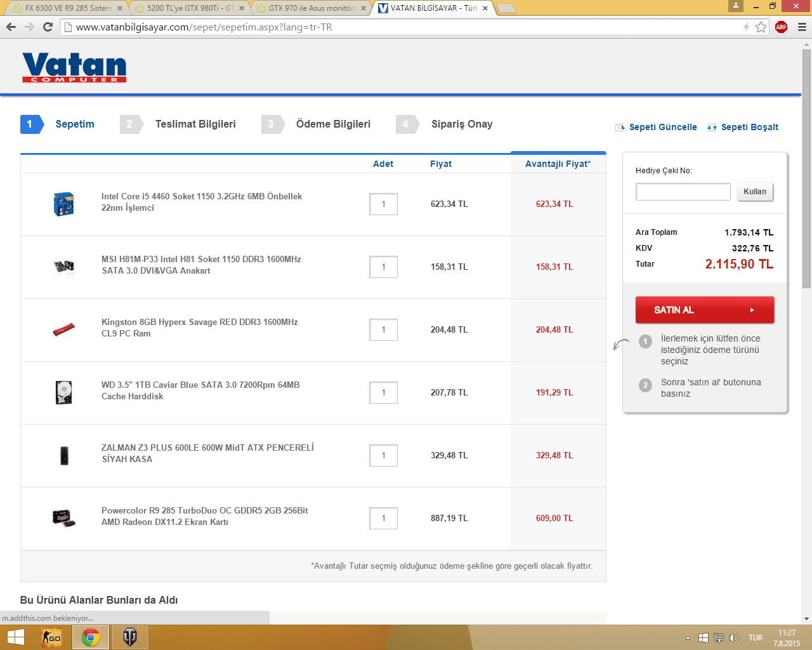The height and width of the screenshot is (650, 812).
Task: Click the Powercolor R9 285 card thumbnail
Action: pos(64,518)
